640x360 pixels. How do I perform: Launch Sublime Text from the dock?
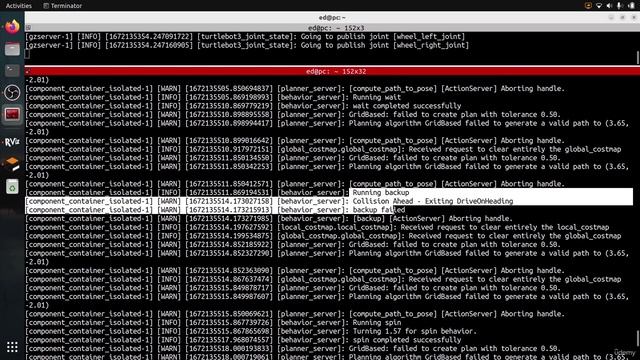pyautogui.click(x=12, y=163)
